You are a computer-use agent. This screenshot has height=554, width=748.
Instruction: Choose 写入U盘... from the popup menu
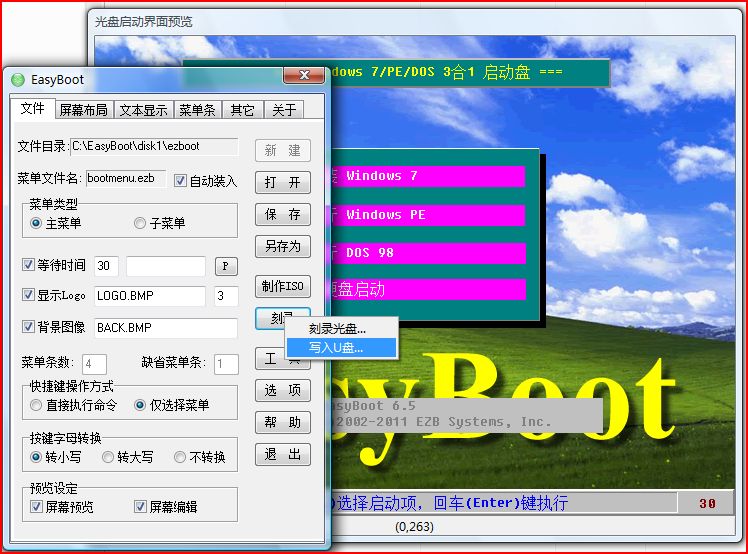click(340, 348)
